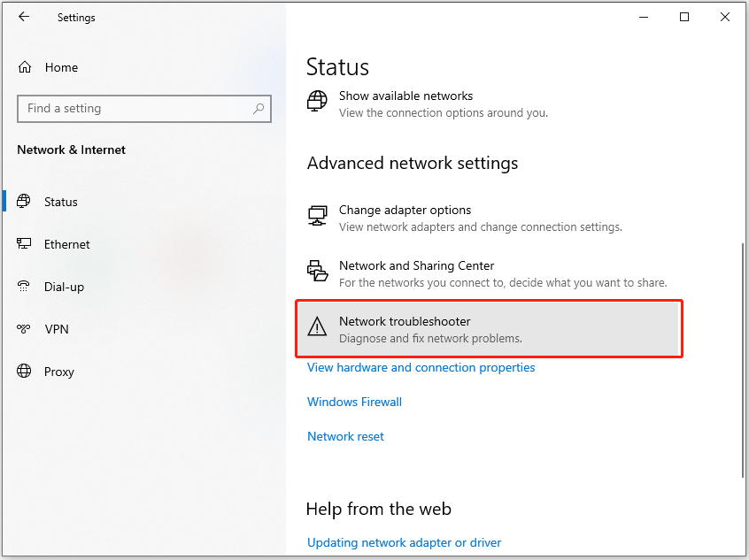Click the Network reset link
Viewport: 749px width, 560px height.
click(345, 436)
